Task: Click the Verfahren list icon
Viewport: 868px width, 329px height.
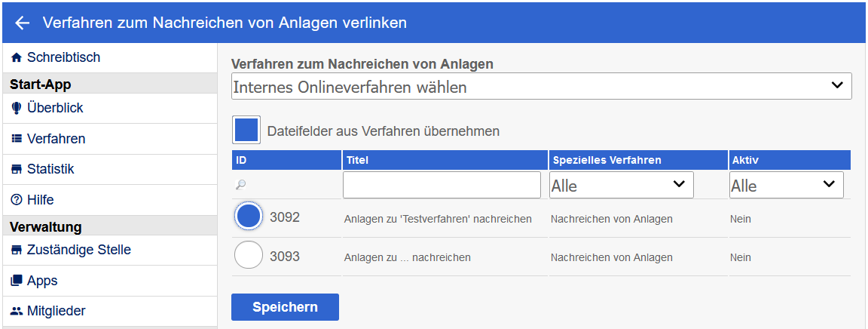Action: click(x=17, y=139)
